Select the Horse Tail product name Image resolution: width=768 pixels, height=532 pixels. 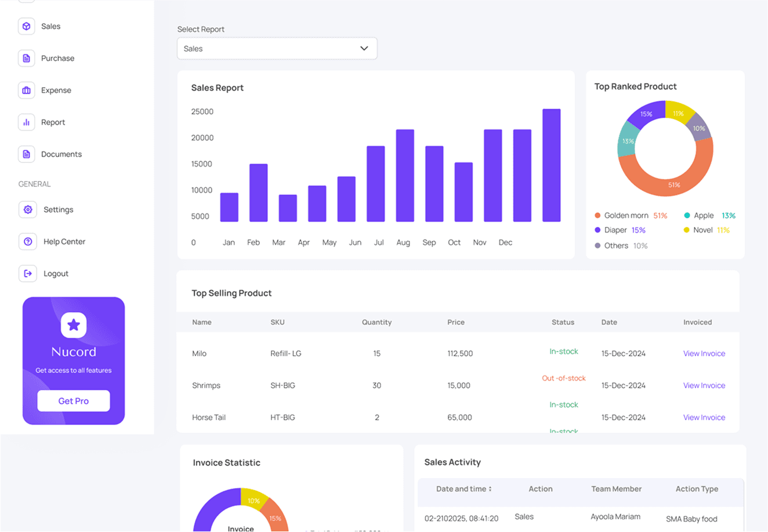[x=209, y=417]
